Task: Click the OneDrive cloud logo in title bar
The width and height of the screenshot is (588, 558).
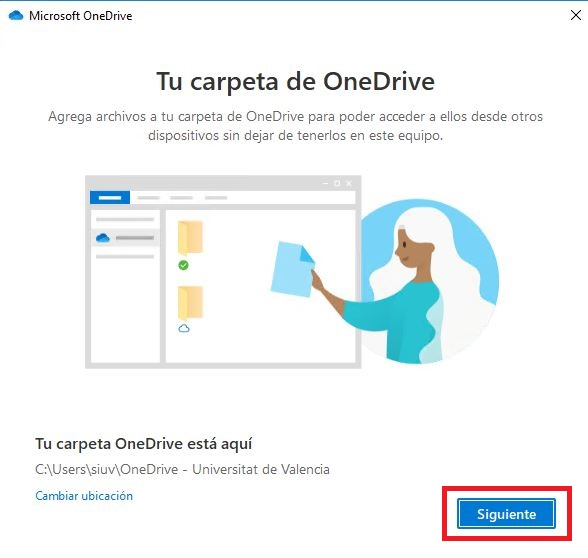Action: 16,16
